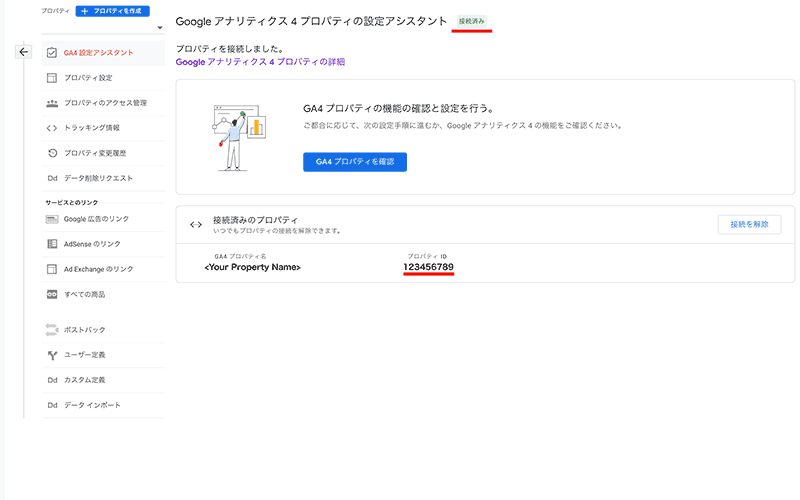Image resolution: width=800 pixels, height=500 pixels.
Task: Click the プロパティ変更履歴 history icon
Action: [x=52, y=153]
